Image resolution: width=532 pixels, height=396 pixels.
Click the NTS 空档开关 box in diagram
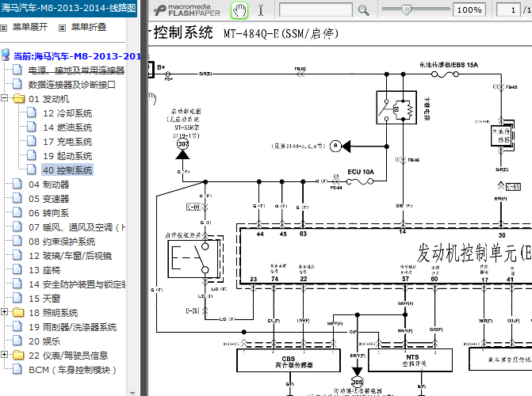tap(411, 360)
